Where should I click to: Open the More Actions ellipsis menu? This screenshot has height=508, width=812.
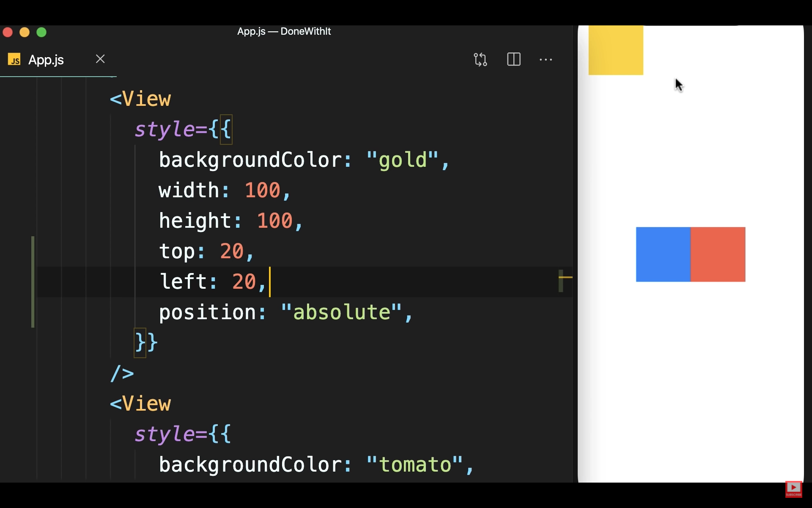pyautogui.click(x=546, y=60)
